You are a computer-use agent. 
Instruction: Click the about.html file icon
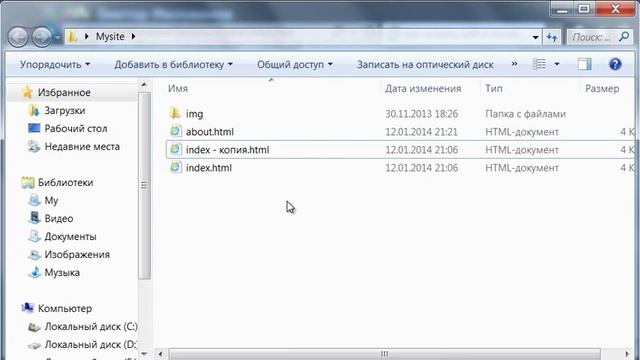pyautogui.click(x=175, y=131)
